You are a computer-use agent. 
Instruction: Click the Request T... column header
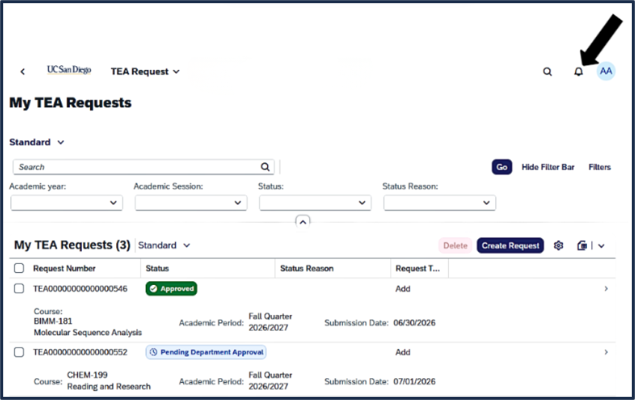[418, 268]
